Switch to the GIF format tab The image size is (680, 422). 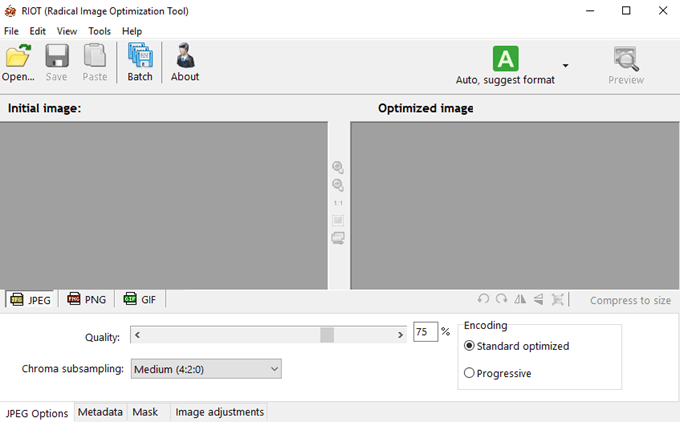pyautogui.click(x=140, y=299)
